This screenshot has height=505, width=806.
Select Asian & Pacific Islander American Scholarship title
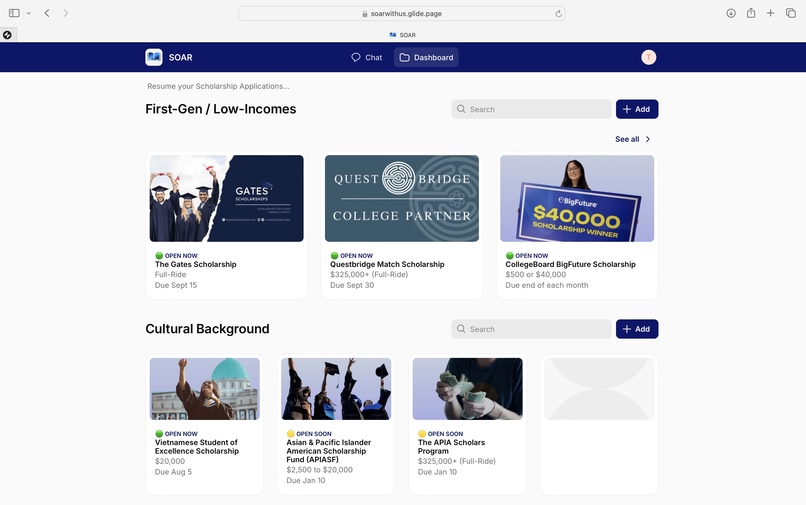pyautogui.click(x=329, y=451)
